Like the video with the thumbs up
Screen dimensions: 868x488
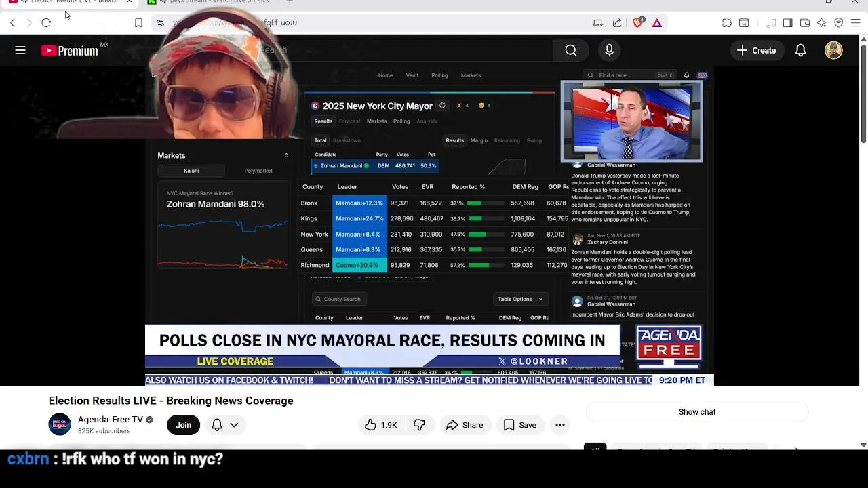click(380, 425)
